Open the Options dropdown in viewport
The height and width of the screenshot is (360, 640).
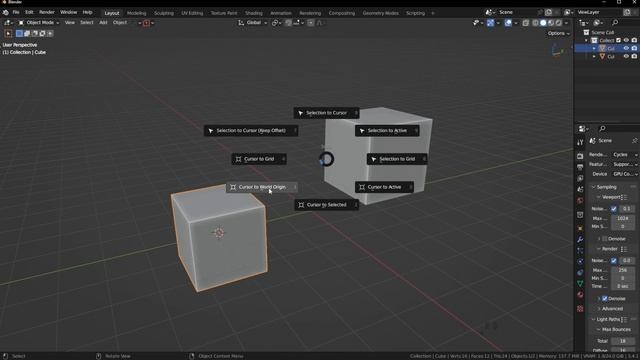(558, 33)
